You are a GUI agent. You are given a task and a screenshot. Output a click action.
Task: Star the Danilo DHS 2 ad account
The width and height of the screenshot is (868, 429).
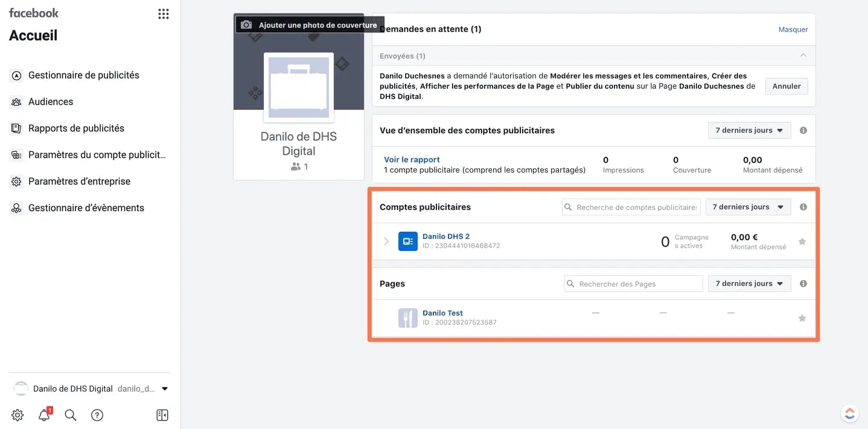[x=802, y=241]
